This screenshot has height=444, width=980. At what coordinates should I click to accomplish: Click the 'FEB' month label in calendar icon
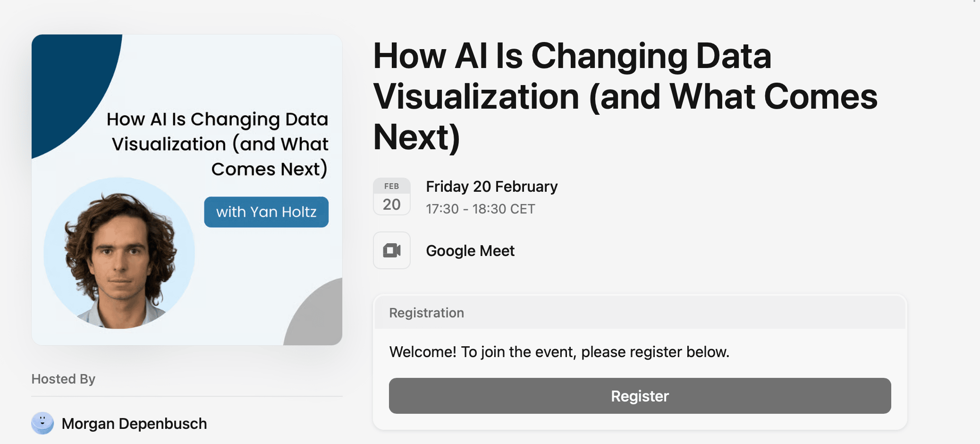point(391,186)
